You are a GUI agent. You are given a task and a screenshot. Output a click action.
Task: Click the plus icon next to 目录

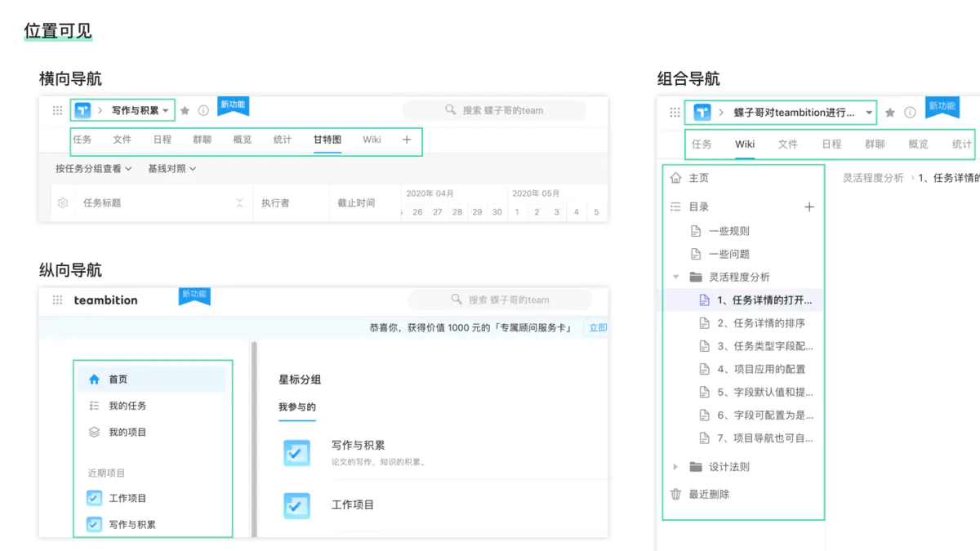809,207
